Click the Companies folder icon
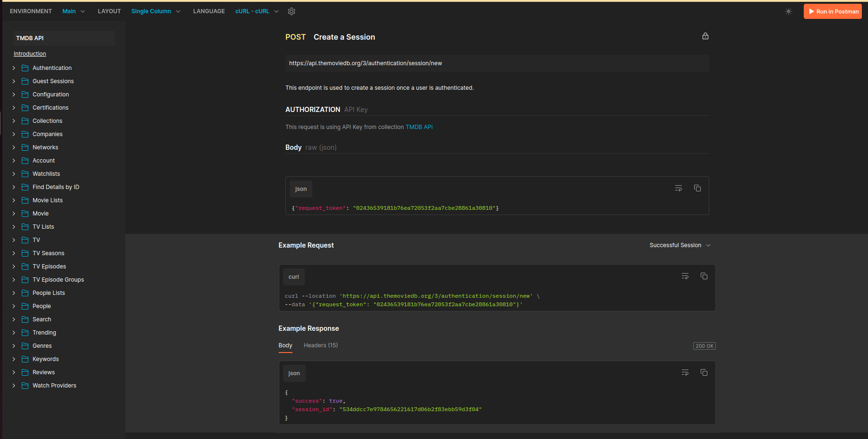This screenshot has width=868, height=439. point(25,134)
